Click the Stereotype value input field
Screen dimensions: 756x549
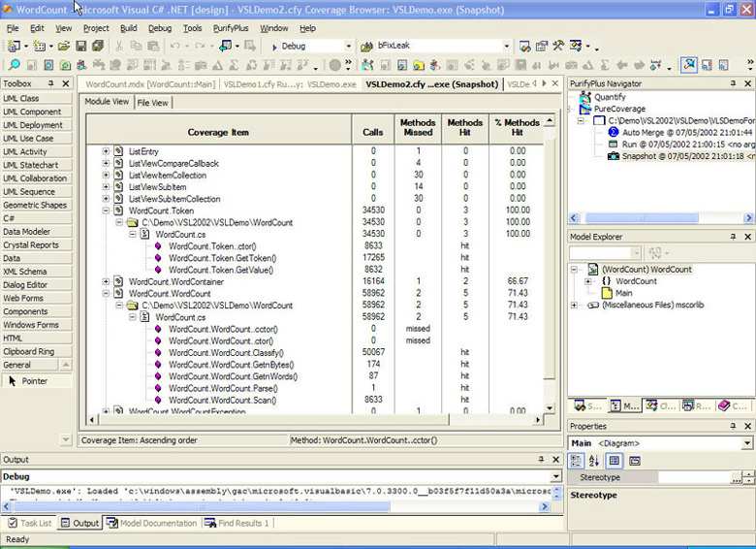(x=694, y=477)
